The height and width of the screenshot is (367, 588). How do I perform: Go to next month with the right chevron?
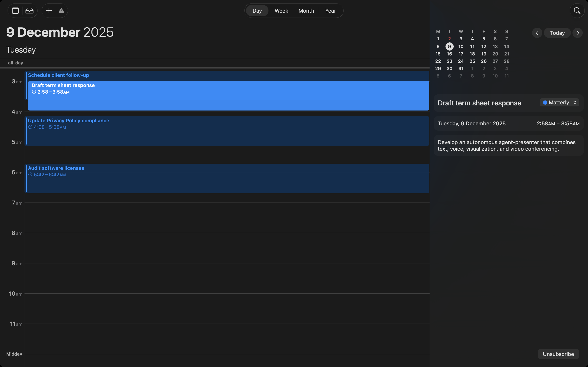tap(577, 33)
